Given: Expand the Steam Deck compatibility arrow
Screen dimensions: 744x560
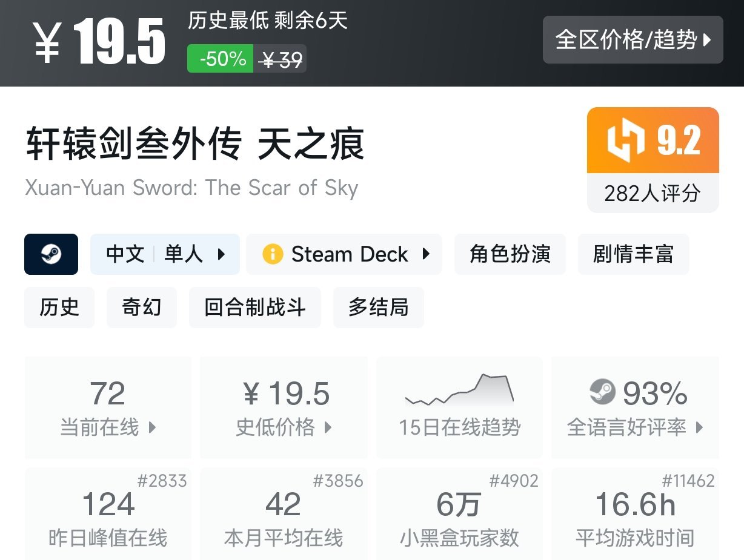Looking at the screenshot, I should pos(426,254).
